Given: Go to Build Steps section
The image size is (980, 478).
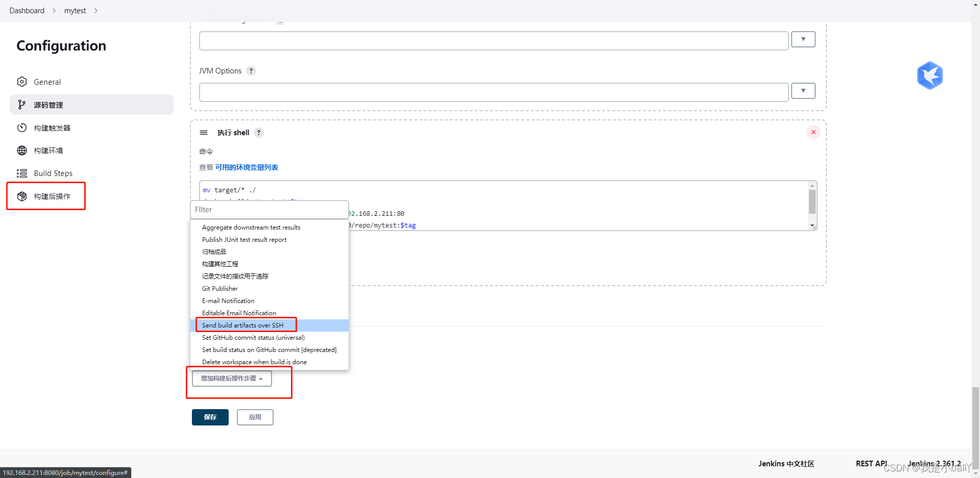Looking at the screenshot, I should tap(91, 173).
